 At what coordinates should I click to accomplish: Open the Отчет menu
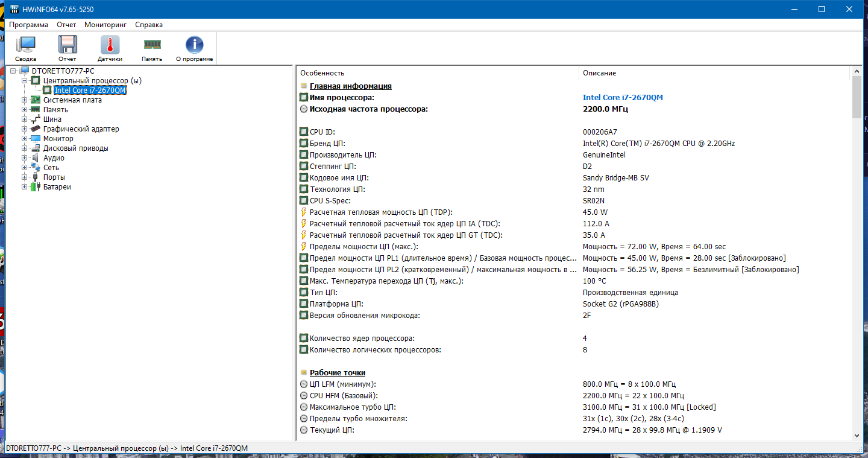click(x=67, y=25)
